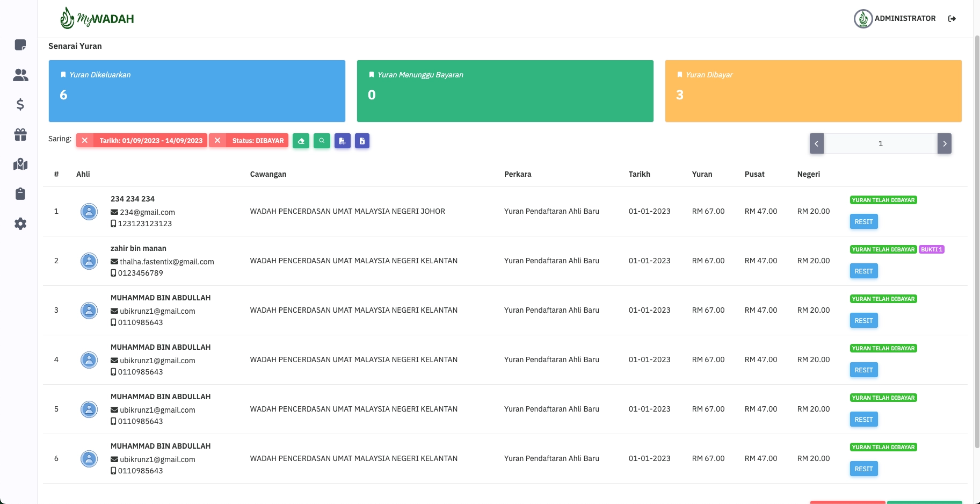Open the gift box sidebar icon

click(x=20, y=134)
